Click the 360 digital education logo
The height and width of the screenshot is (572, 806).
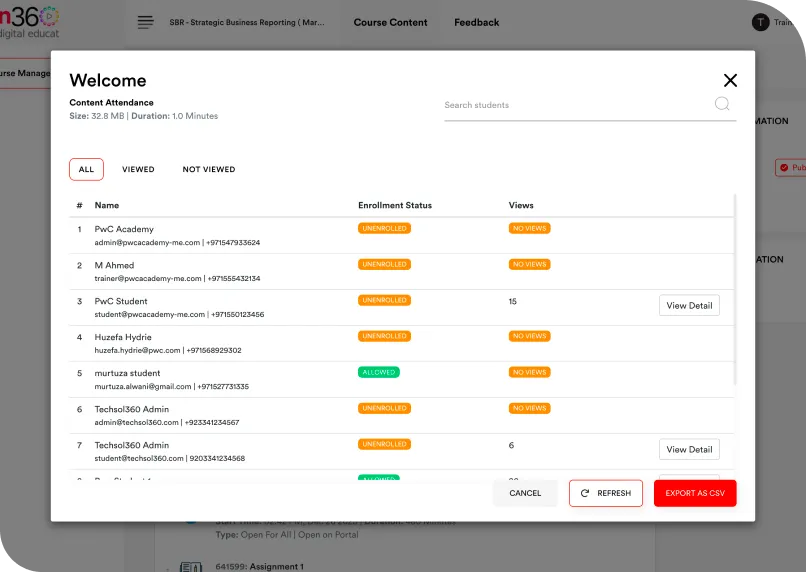29,22
